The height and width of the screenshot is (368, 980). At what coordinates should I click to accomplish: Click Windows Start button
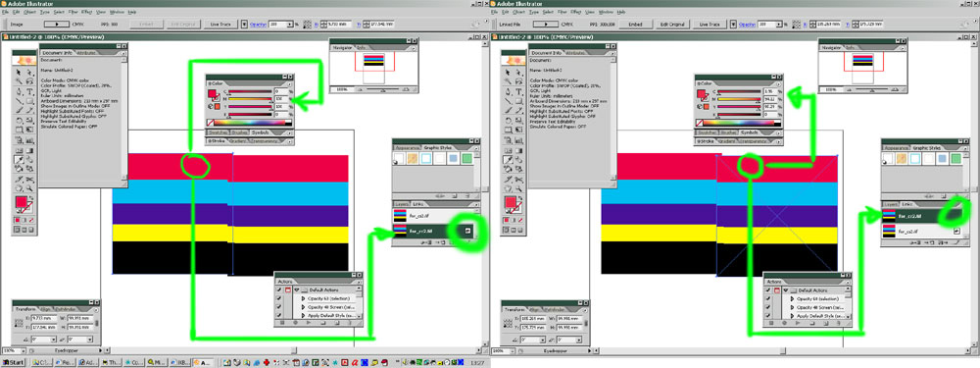[x=13, y=362]
